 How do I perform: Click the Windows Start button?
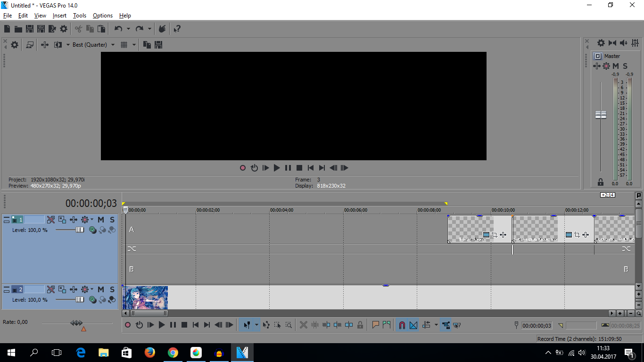coord(11,352)
